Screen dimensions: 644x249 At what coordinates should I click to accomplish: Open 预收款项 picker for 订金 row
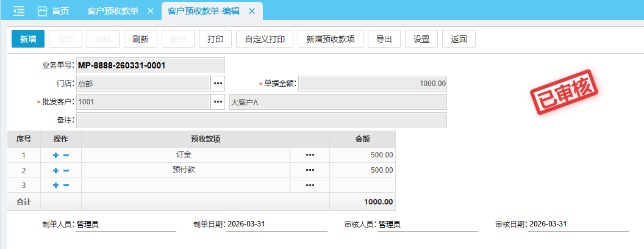point(310,155)
